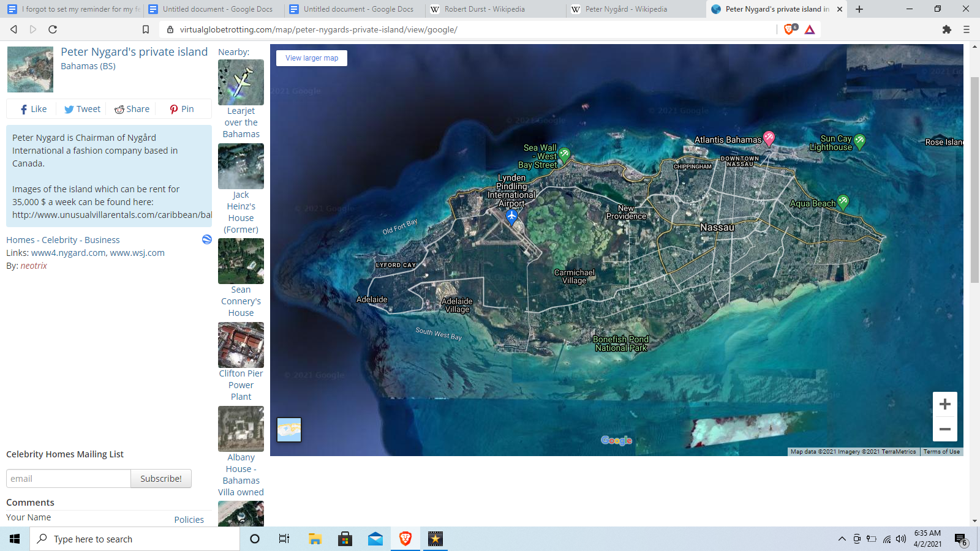Share this page on Reddit
Viewport: 980px width, 551px height.
(132, 109)
